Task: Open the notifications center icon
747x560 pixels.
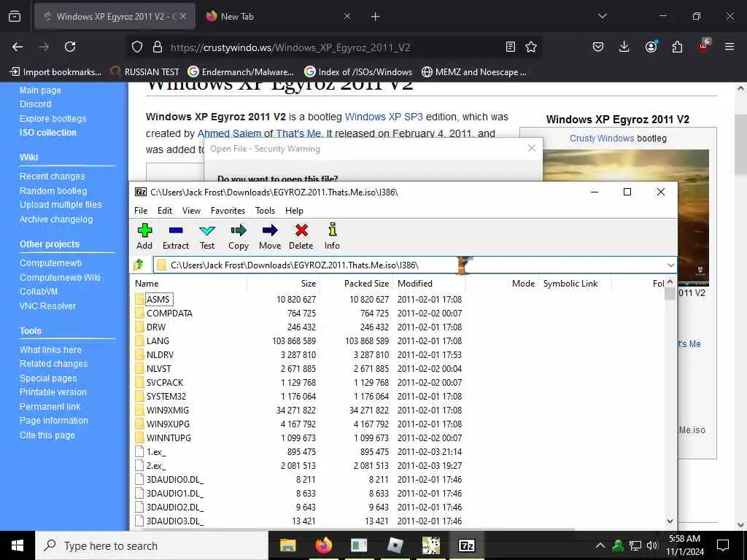Action: coord(723,545)
